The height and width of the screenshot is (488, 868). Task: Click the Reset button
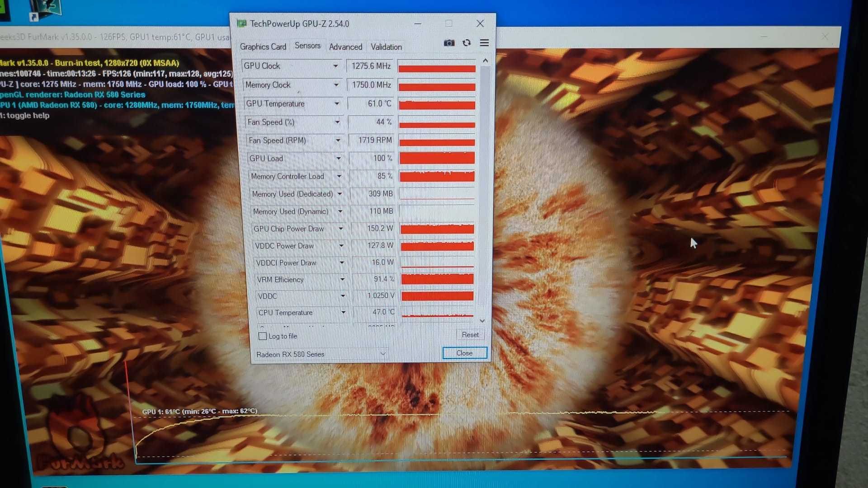(470, 335)
